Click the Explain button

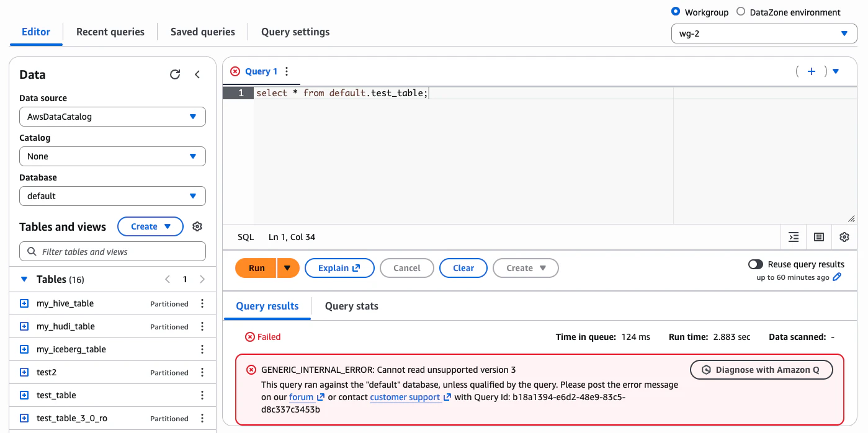tap(339, 268)
